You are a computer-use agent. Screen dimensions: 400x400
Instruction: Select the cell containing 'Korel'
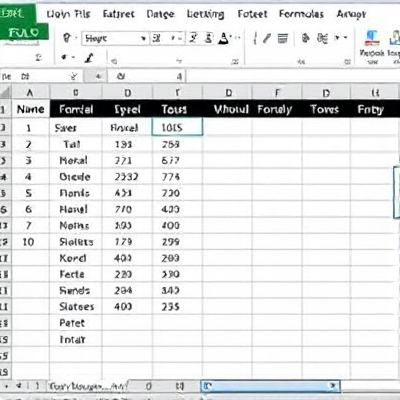(x=76, y=258)
